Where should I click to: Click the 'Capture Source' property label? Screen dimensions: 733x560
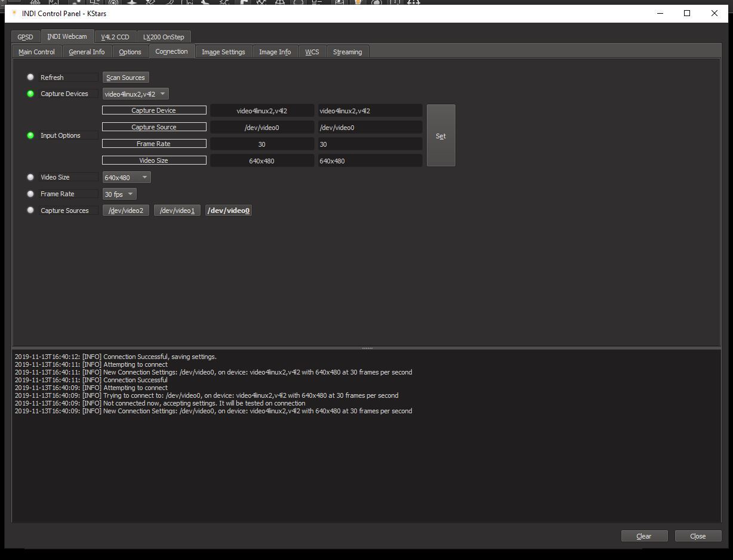coord(154,127)
